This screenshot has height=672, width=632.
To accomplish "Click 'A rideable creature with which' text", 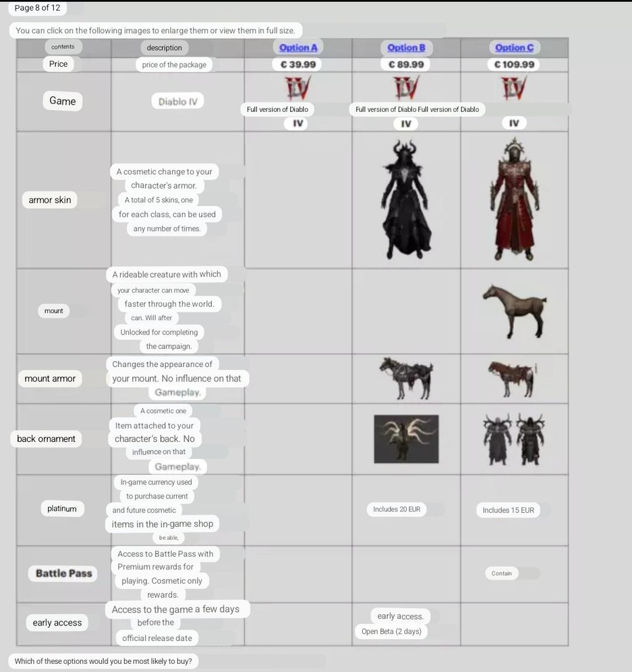I will [167, 275].
